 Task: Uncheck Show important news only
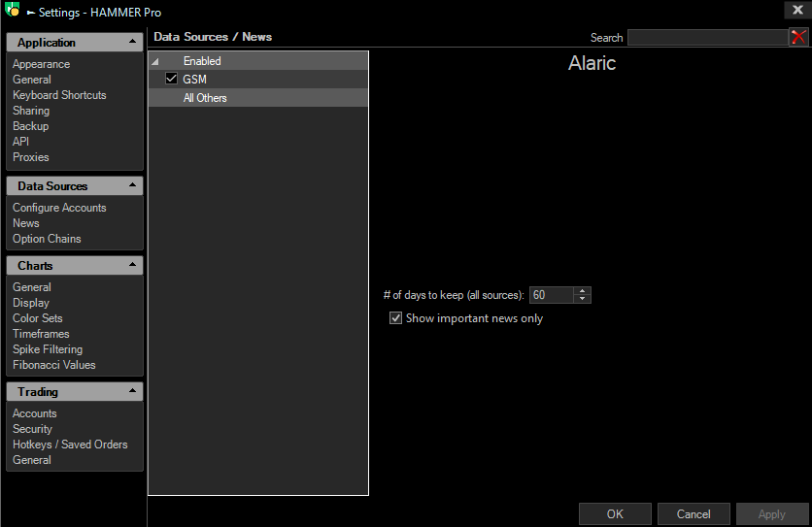395,318
